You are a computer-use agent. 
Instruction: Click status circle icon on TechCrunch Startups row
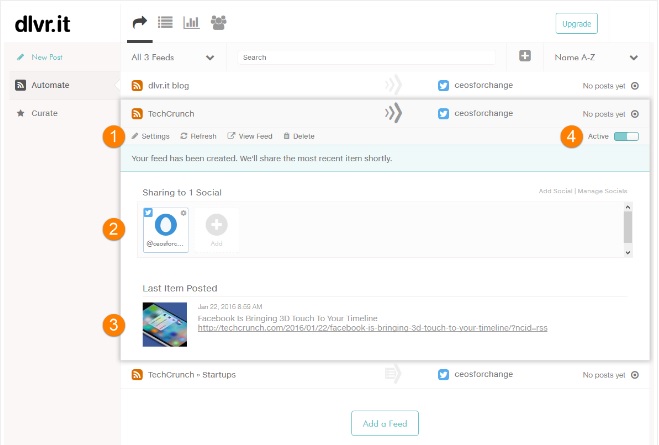(x=635, y=375)
